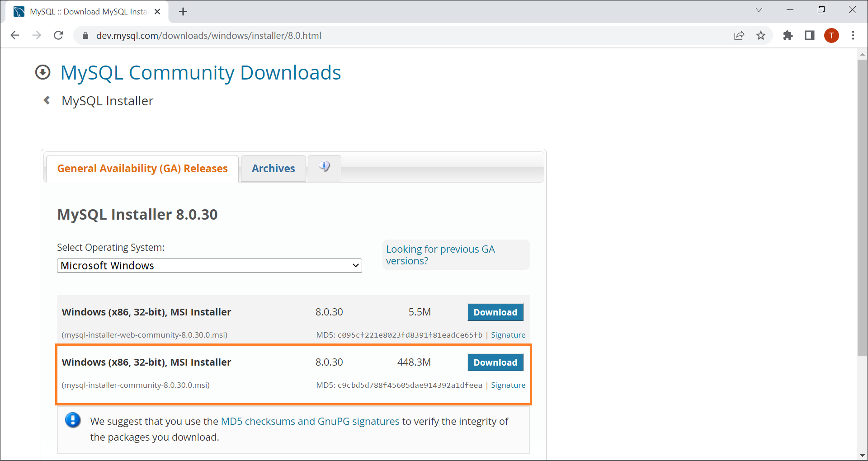Close the MySQL Installer tab
Image resolution: width=868 pixels, height=461 pixels.
[157, 12]
